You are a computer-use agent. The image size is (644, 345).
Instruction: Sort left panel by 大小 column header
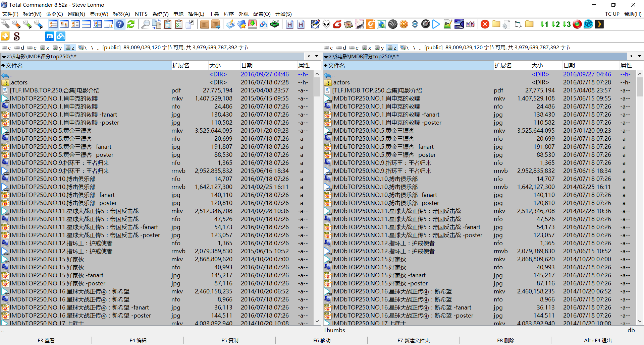[x=224, y=65]
